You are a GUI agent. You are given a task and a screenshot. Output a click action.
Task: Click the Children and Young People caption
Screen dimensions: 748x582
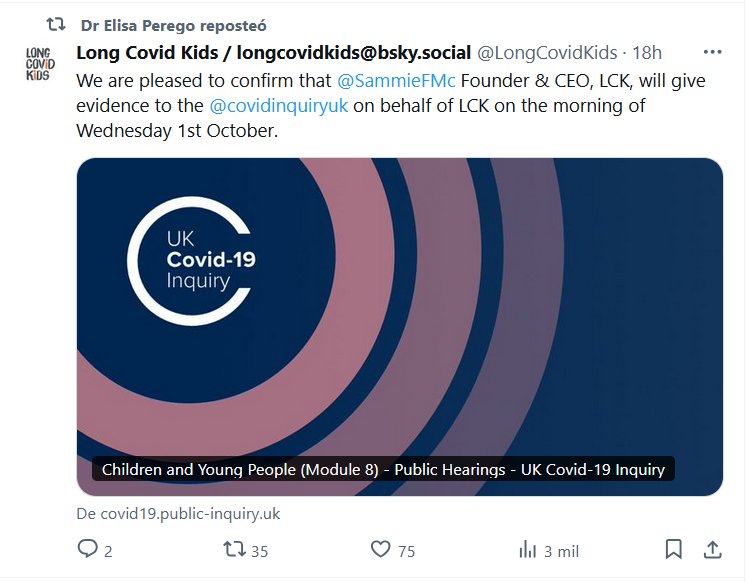[x=383, y=469]
